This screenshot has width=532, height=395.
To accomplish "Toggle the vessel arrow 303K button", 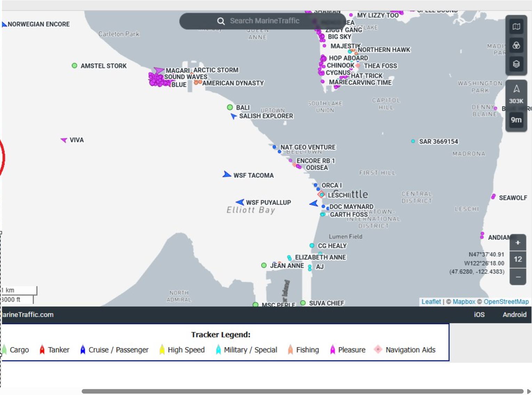I will (x=516, y=94).
